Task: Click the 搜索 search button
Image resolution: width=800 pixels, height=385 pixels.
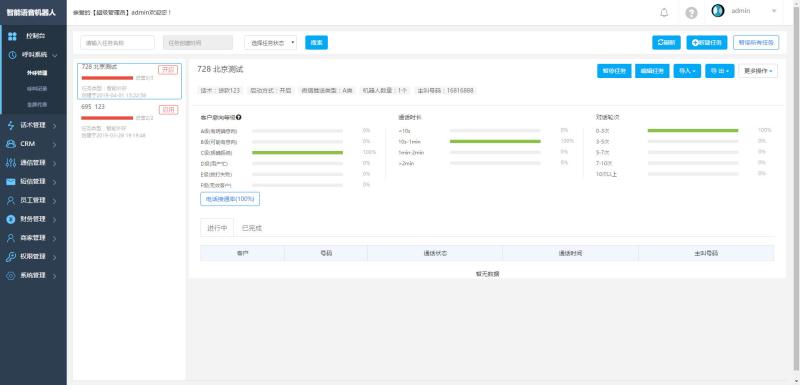Action: 316,43
